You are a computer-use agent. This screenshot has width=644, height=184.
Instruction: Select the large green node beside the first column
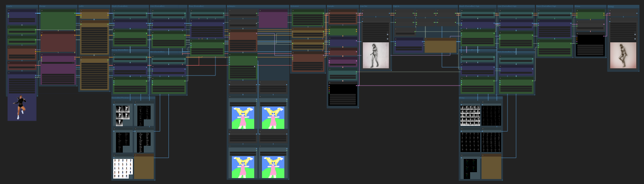pyautogui.click(x=58, y=20)
